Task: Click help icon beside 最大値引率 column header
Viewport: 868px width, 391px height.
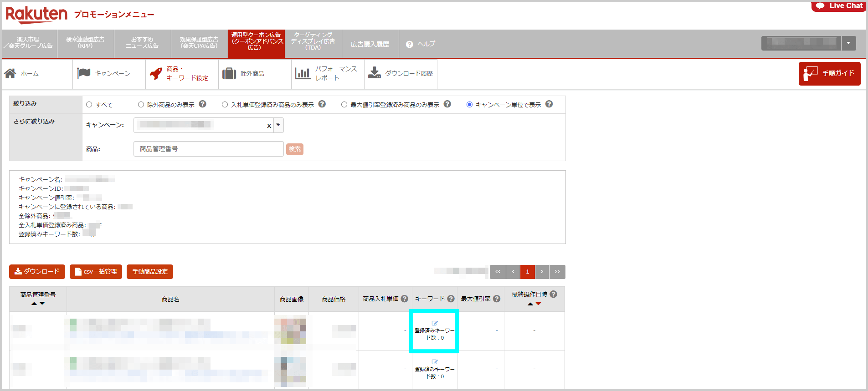Action: [x=497, y=299]
